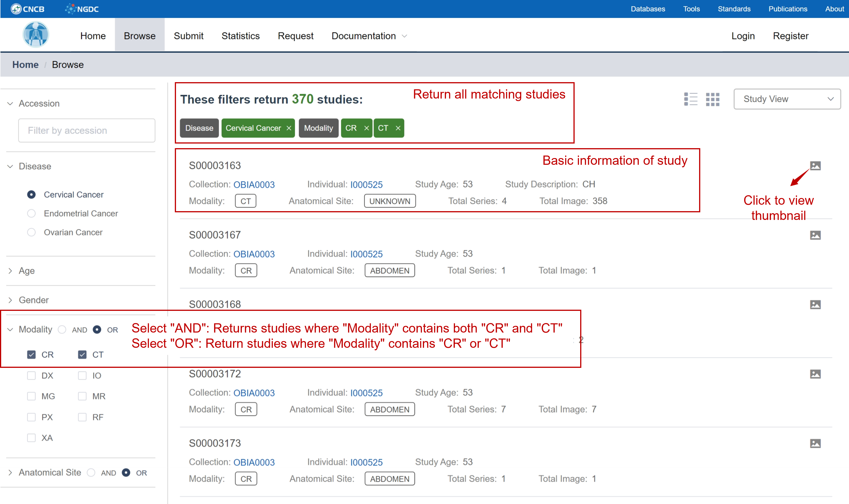849x504 pixels.
Task: Click the NGDC logo
Action: coord(82,9)
